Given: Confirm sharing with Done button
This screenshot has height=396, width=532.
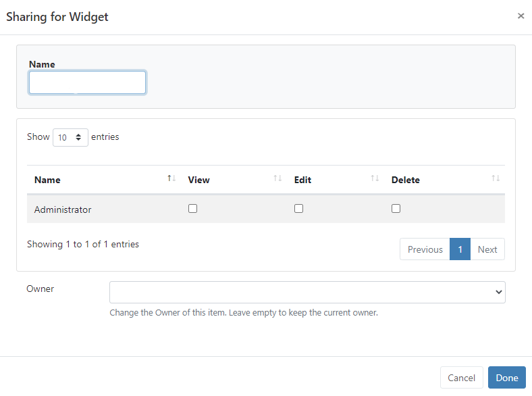Looking at the screenshot, I should (506, 378).
